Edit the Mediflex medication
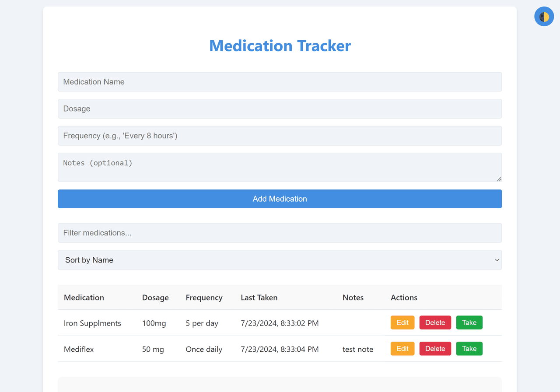This screenshot has height=392, width=560. pos(402,349)
